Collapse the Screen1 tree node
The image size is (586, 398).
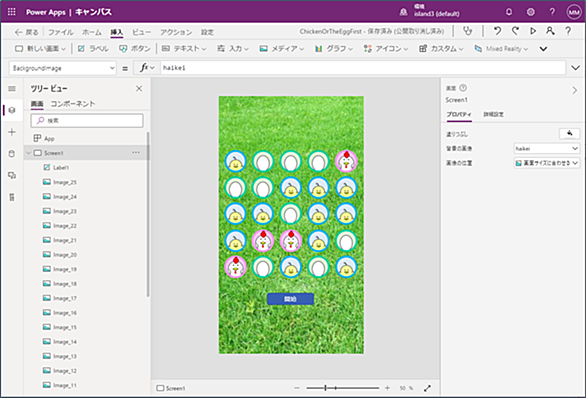(29, 153)
